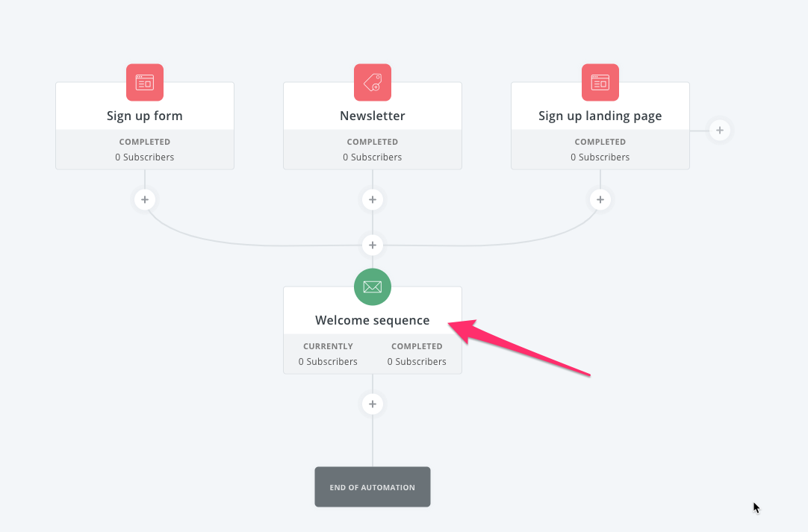Add a step below Welcome sequence

point(373,404)
